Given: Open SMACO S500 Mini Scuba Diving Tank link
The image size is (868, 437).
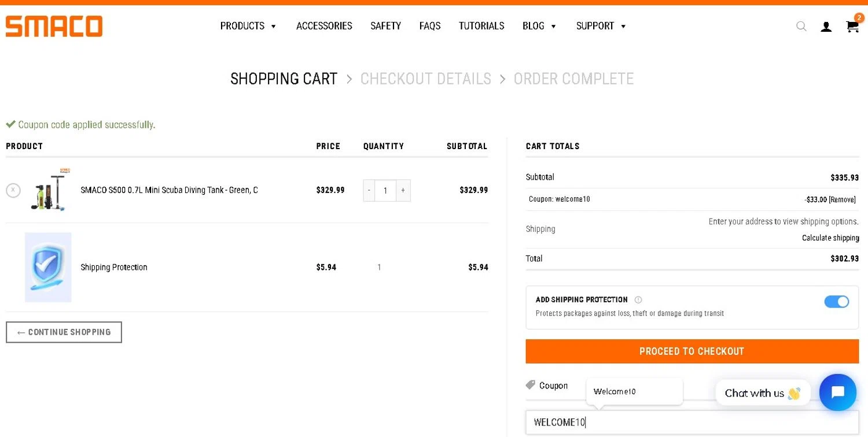Looking at the screenshot, I should point(170,190).
